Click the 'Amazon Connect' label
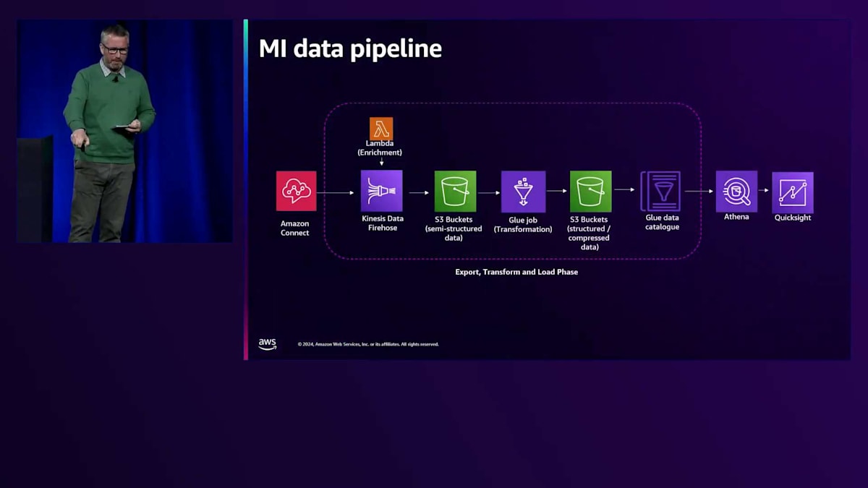 point(295,228)
